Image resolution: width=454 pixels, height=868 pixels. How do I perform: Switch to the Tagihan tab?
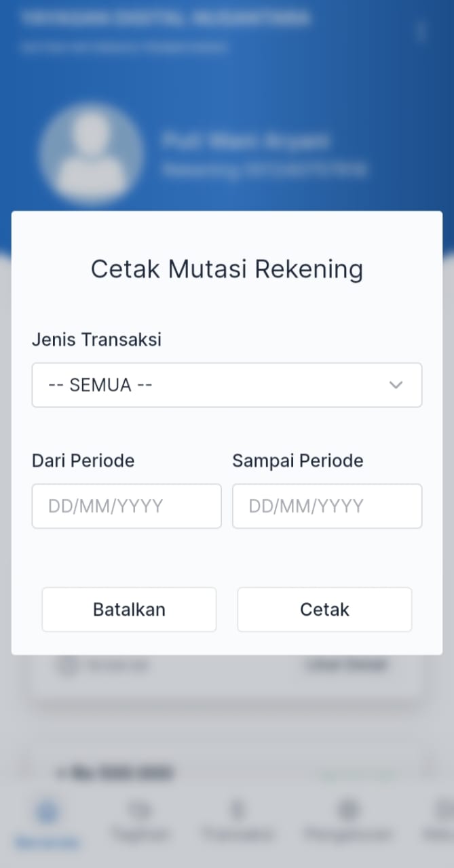point(140,821)
